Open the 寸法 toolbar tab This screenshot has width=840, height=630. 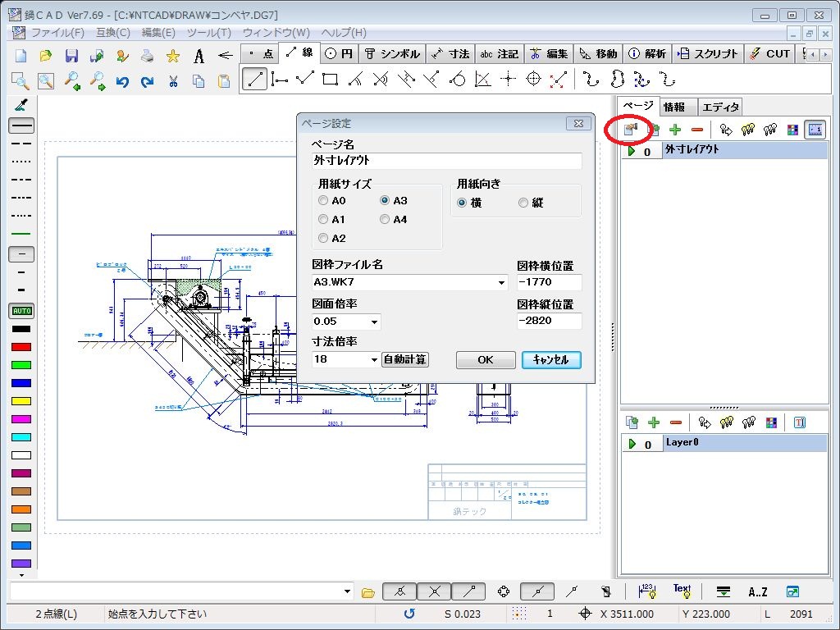pyautogui.click(x=451, y=53)
